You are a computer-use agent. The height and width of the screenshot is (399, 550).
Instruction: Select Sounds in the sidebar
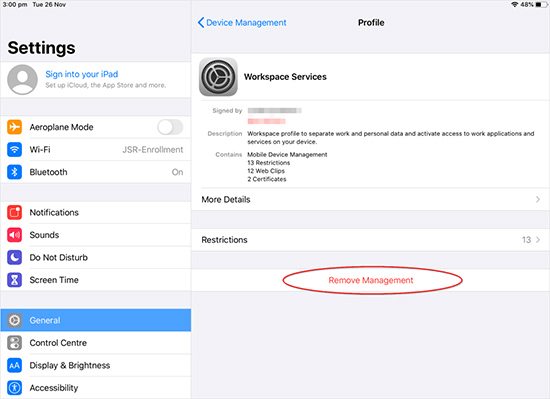pos(96,235)
